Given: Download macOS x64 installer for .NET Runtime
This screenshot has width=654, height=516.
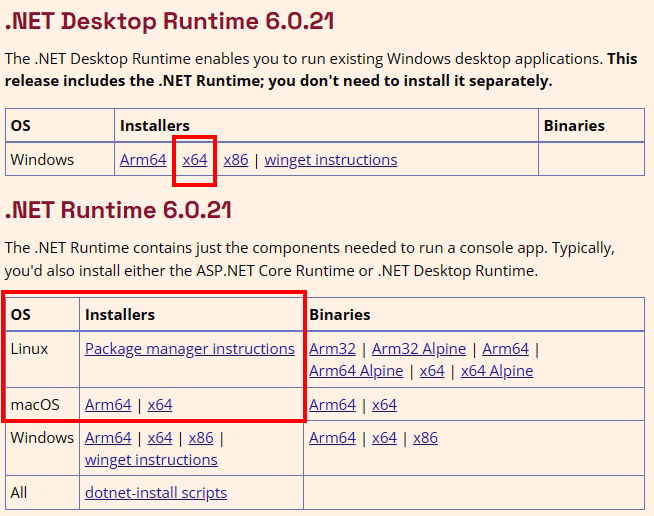Looking at the screenshot, I should click(160, 405).
